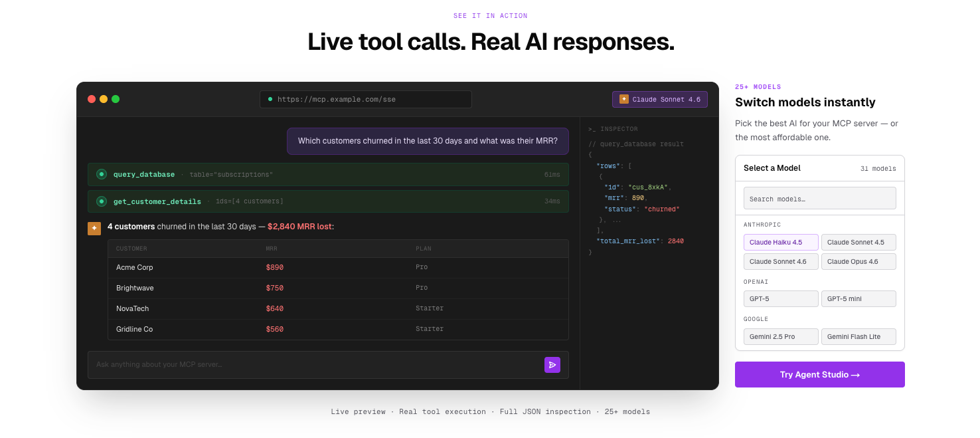Viewport: 980px width, 438px height.
Task: Click the Inspector panel heading
Action: pos(613,129)
